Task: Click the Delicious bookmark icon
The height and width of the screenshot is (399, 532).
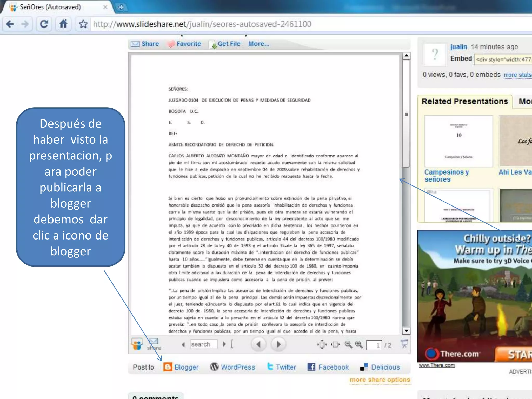Action: 364,367
